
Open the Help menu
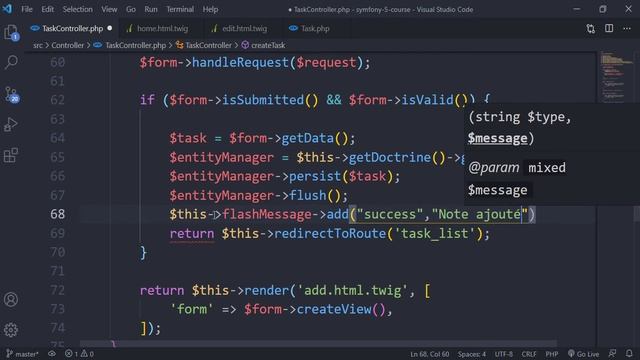tap(210, 9)
